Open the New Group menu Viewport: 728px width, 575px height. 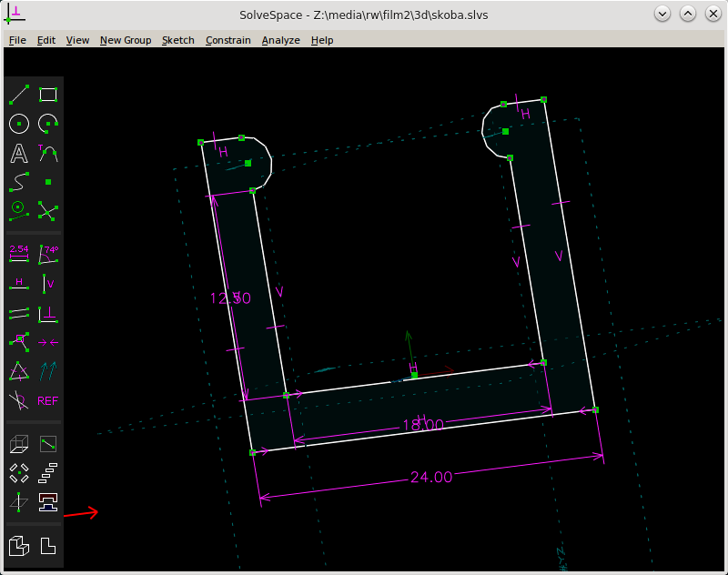pyautogui.click(x=126, y=40)
